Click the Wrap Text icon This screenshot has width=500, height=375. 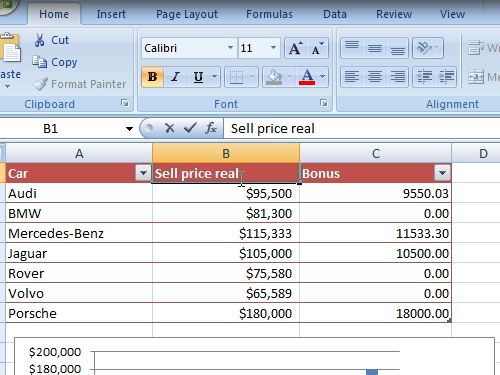pyautogui.click(x=476, y=48)
